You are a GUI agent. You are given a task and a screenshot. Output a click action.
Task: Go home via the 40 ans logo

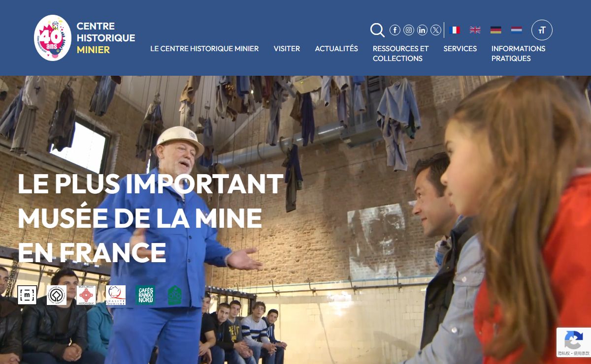click(x=53, y=38)
